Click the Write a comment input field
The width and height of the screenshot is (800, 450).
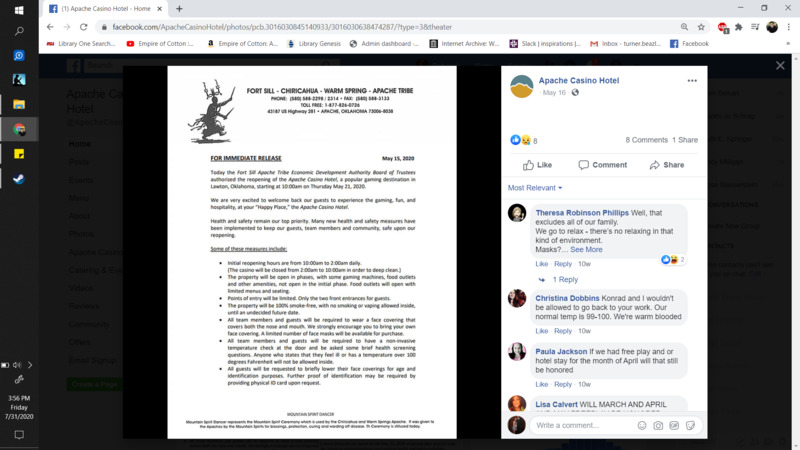point(582,426)
